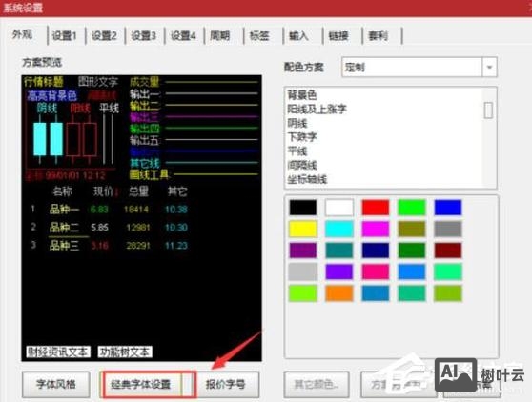Click 高亮背景色 sample in preview
The height and width of the screenshot is (402, 532).
tap(51, 96)
